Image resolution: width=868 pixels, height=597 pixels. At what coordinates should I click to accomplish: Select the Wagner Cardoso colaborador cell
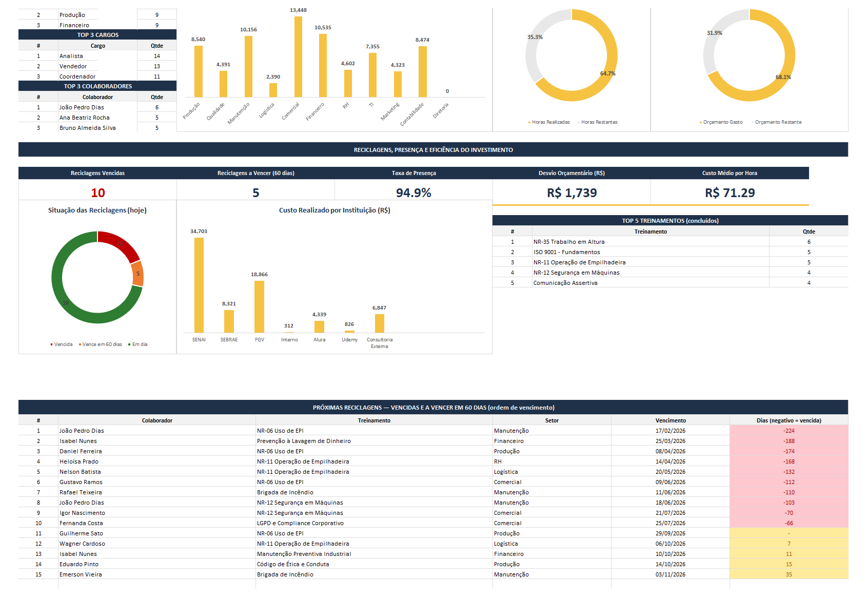(x=157, y=544)
